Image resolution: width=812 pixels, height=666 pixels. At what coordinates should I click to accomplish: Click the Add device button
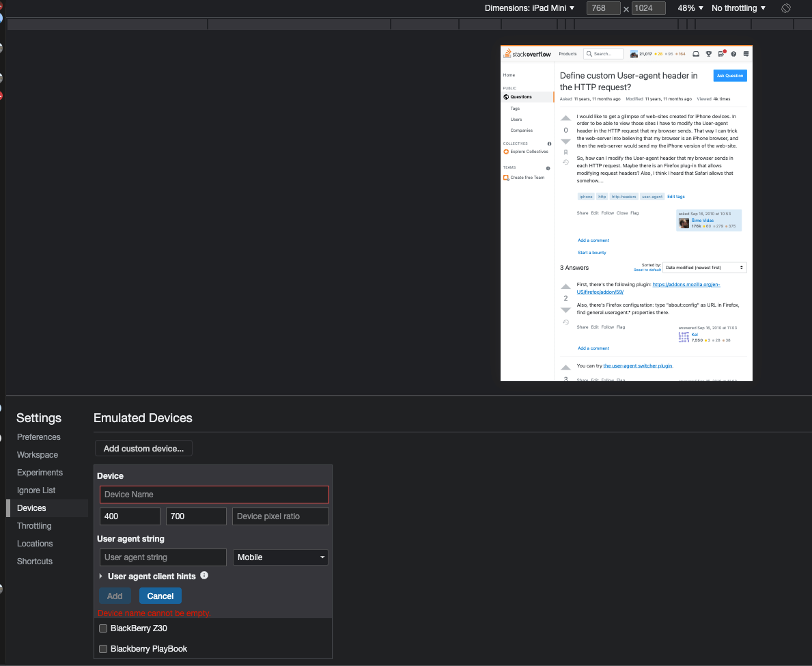pyautogui.click(x=115, y=596)
